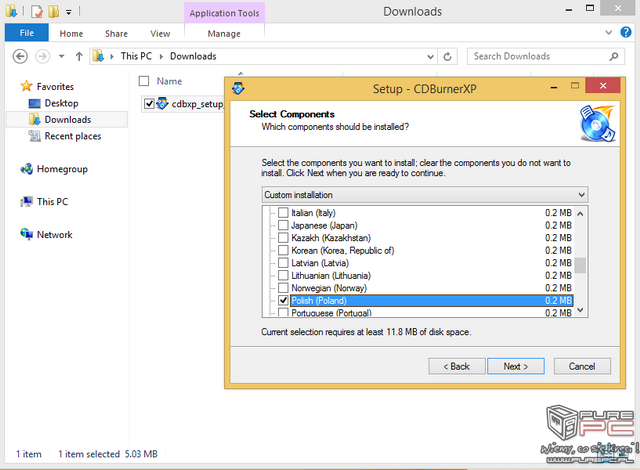Check the Kazakh (Kazakhstan) checkbox

283,238
